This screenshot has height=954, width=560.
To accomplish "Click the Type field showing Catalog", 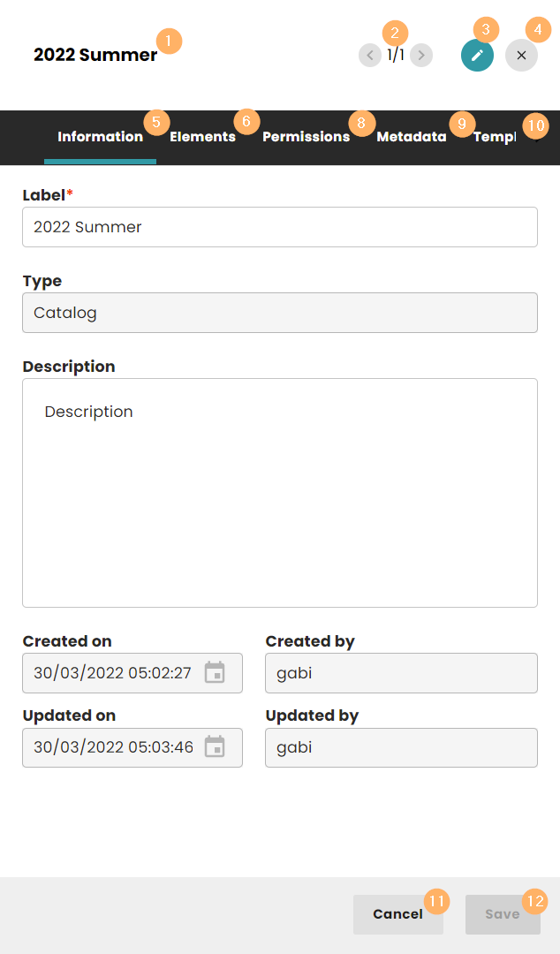I will pyautogui.click(x=279, y=313).
